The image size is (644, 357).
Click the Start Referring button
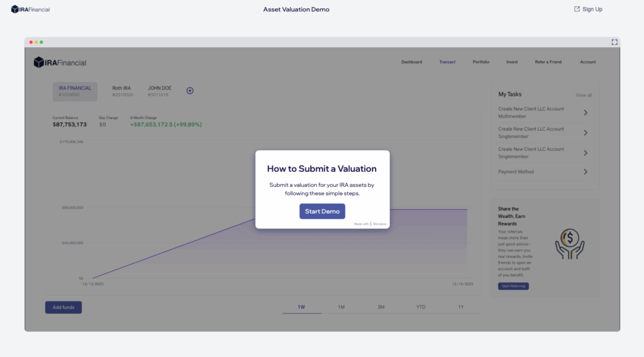(x=513, y=286)
